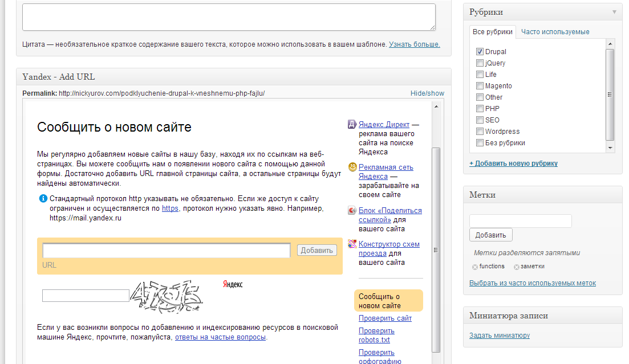This screenshot has height=364, width=629.
Task: Switch to the Все рубрики tab
Action: (x=492, y=32)
